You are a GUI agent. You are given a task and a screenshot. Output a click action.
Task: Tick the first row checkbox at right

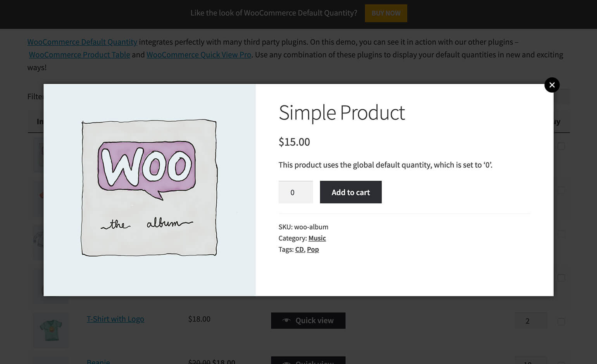click(x=561, y=146)
